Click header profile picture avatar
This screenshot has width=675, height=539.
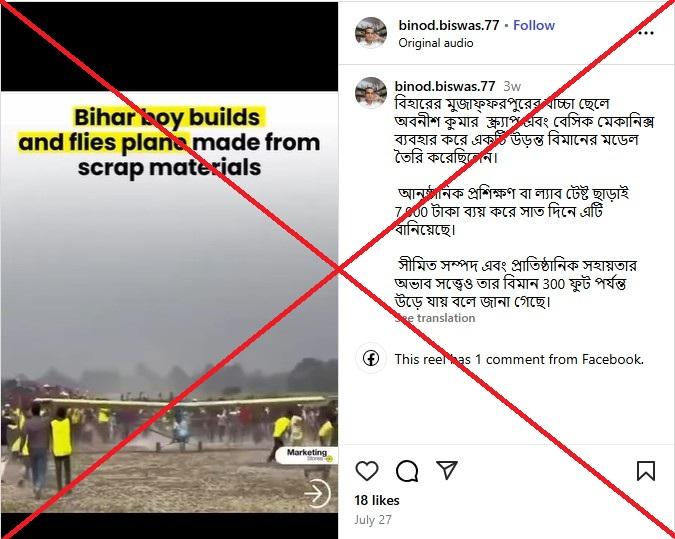coord(371,33)
